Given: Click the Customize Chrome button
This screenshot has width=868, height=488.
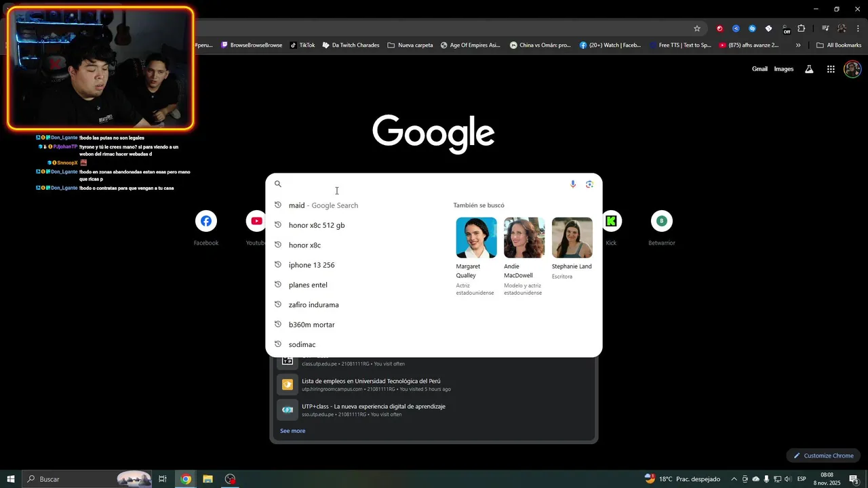Looking at the screenshot, I should pyautogui.click(x=823, y=455).
